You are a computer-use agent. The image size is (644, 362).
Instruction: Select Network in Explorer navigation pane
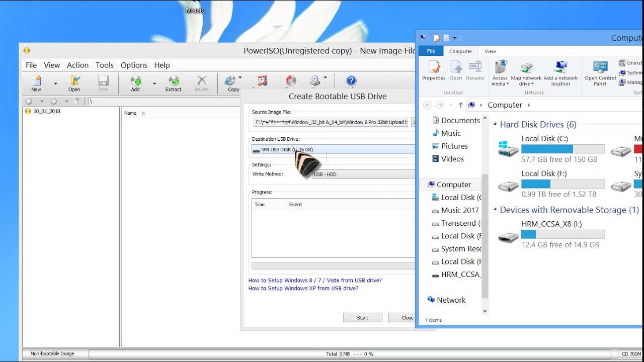(x=451, y=300)
